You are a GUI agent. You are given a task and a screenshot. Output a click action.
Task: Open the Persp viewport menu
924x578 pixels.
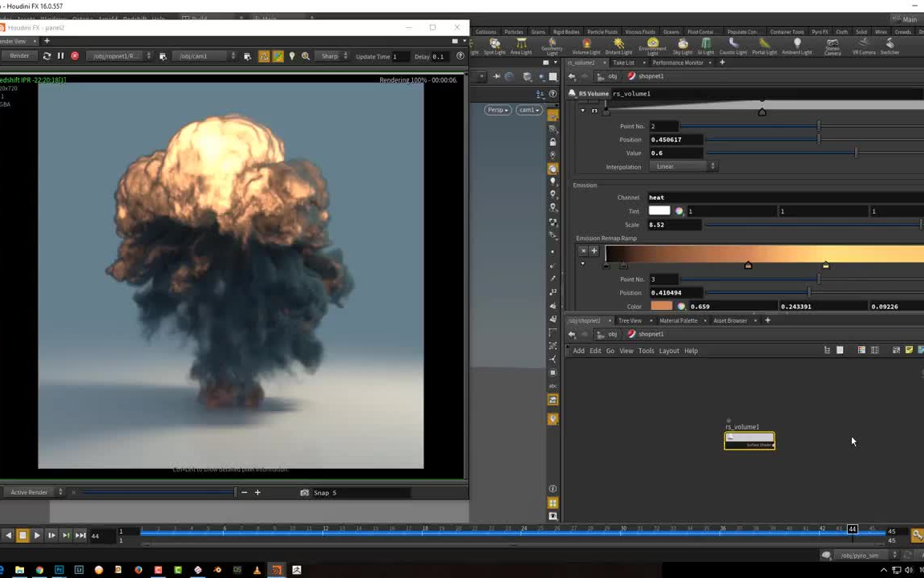pyautogui.click(x=497, y=110)
